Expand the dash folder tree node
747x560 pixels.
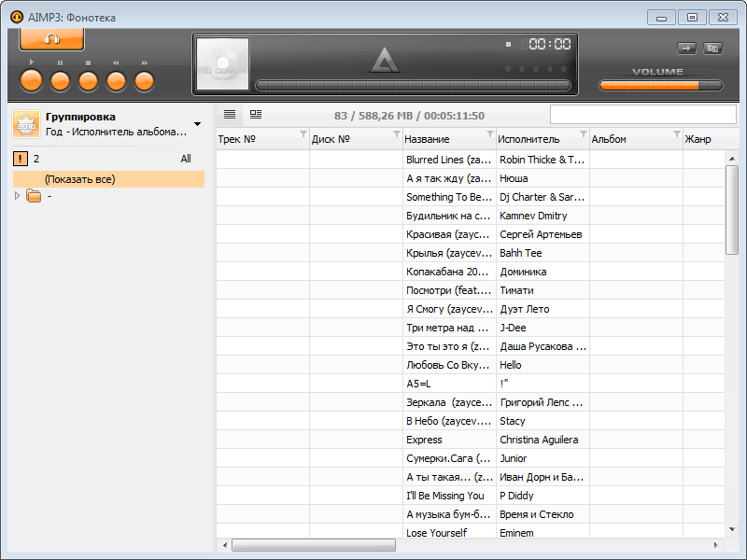[17, 196]
